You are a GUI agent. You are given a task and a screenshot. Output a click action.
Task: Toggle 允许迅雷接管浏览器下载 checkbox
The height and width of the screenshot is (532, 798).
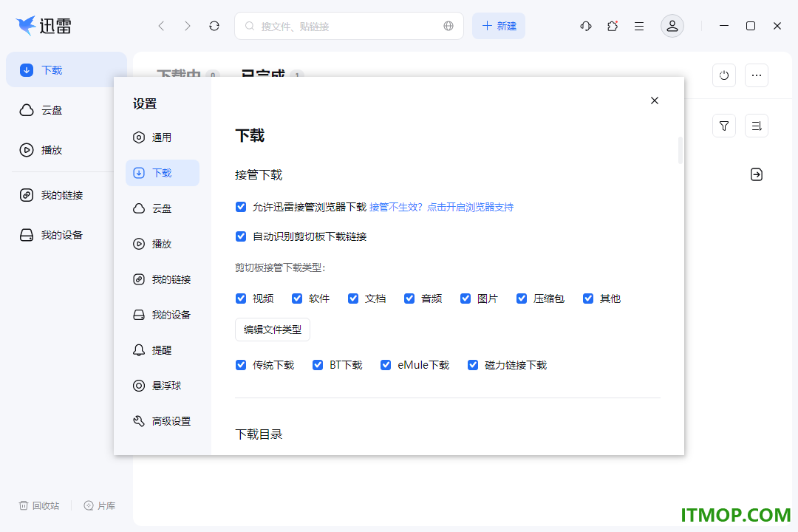tap(241, 207)
